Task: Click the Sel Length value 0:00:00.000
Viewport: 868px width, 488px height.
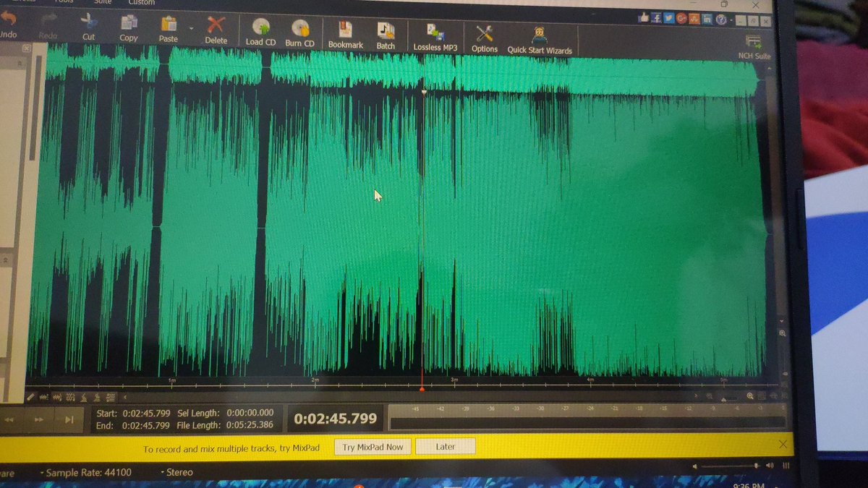Action: (x=251, y=412)
